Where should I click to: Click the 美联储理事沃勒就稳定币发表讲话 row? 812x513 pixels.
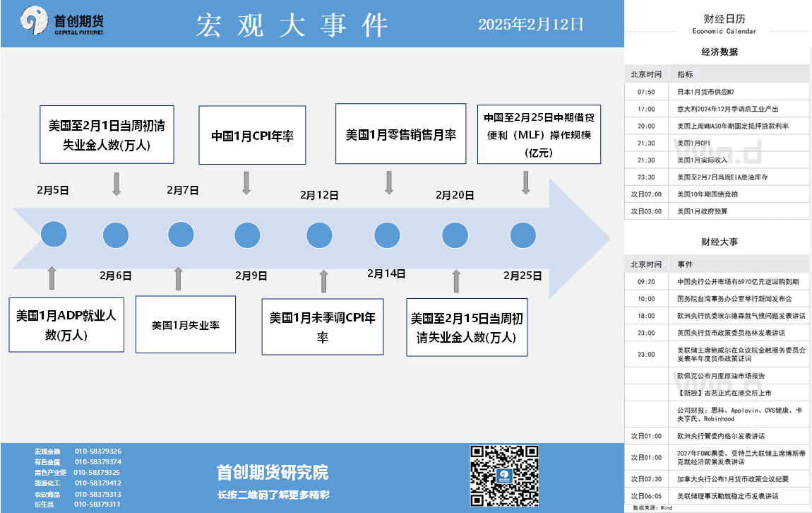coord(717,496)
